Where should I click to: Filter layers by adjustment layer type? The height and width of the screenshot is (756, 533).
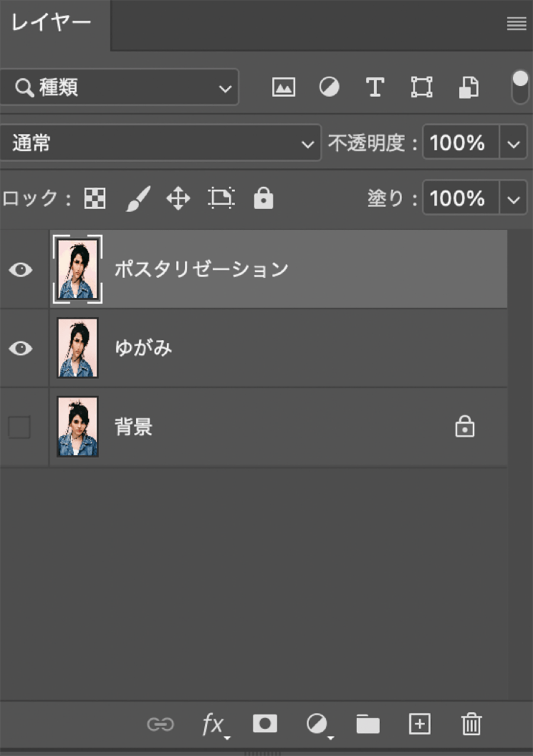pos(329,88)
